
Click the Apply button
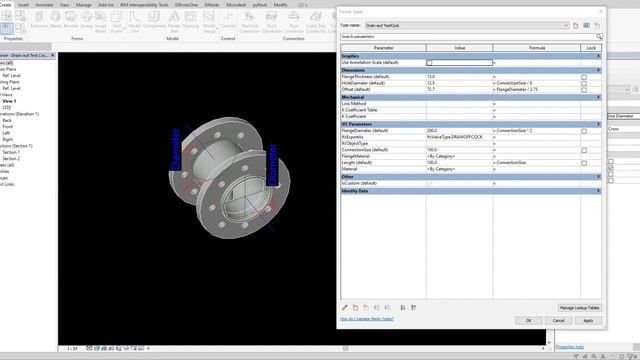click(x=588, y=320)
